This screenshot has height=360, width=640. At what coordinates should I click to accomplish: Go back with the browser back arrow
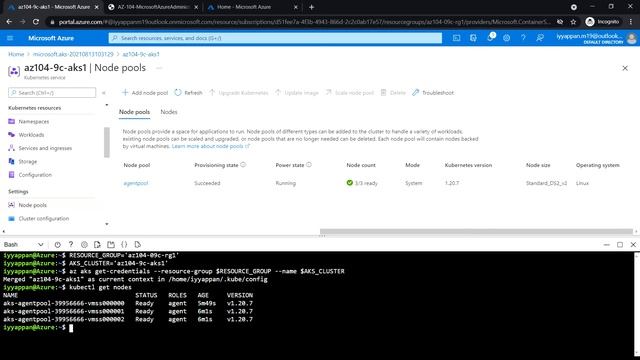(x=9, y=22)
